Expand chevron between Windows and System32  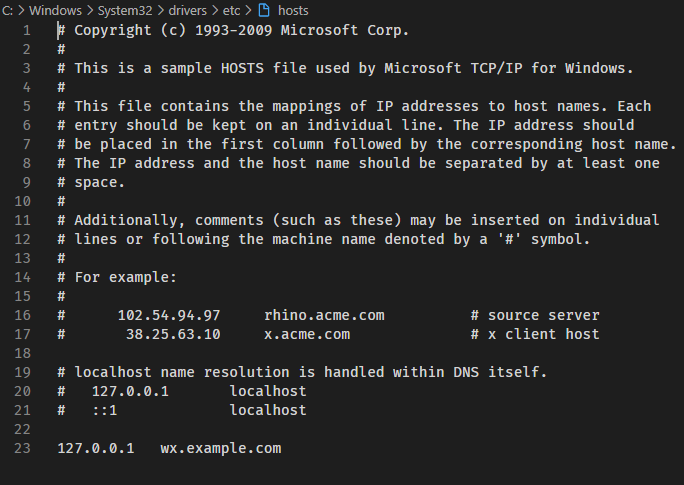(x=90, y=10)
